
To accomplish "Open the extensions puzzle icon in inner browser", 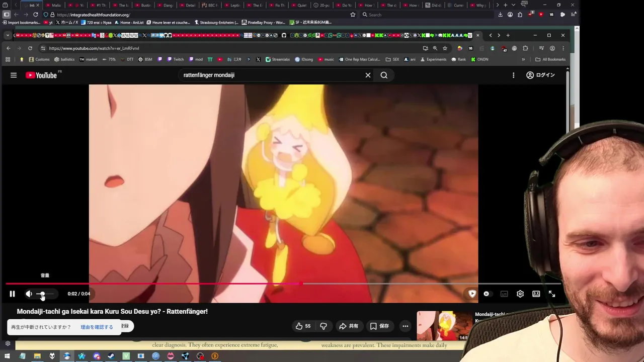I will pos(525,48).
